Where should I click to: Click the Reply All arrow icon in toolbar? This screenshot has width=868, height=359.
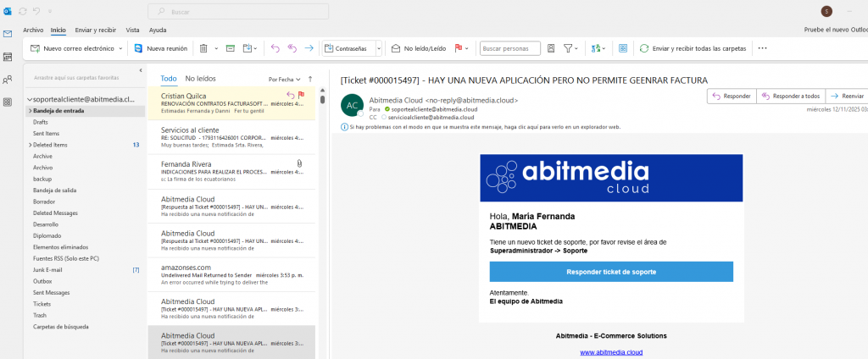[x=292, y=49]
